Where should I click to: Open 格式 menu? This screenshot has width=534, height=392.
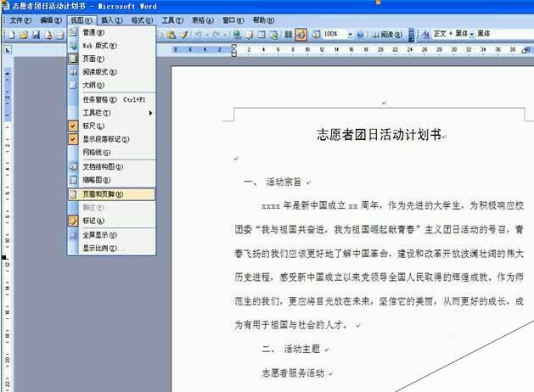142,20
